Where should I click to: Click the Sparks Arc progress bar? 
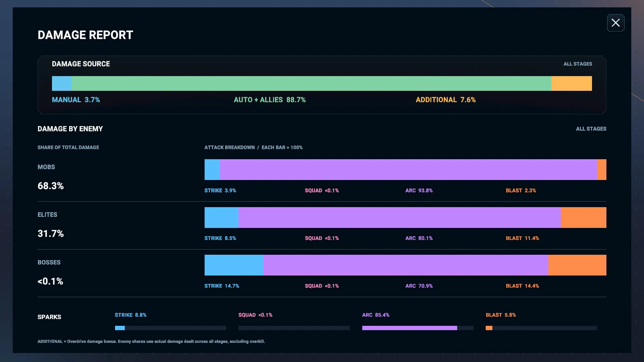click(418, 328)
